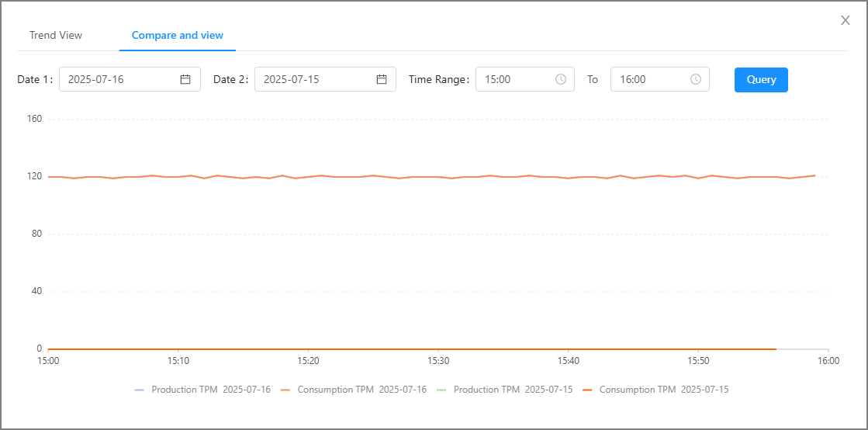Select the Compare and view tab
The width and height of the screenshot is (868, 430).
pyautogui.click(x=178, y=36)
